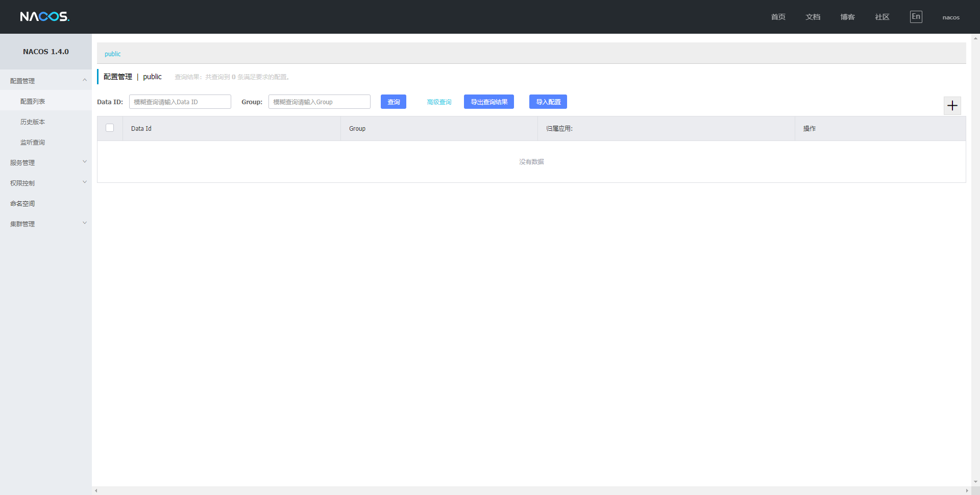
Task: Click the 高级查询 advanced search link
Action: 438,102
